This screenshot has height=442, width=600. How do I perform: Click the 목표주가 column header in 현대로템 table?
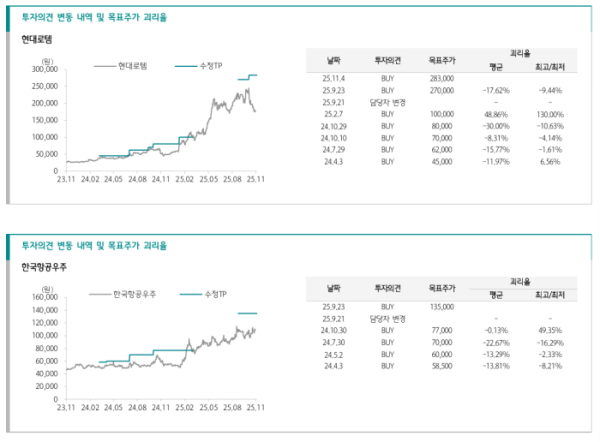click(440, 61)
